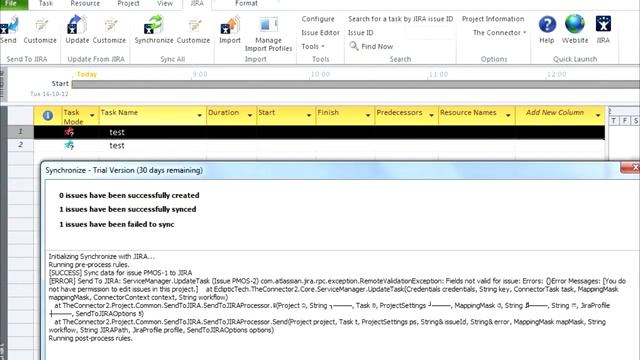Open Duration column dropdown arrow
The width and height of the screenshot is (640, 360).
(250, 116)
